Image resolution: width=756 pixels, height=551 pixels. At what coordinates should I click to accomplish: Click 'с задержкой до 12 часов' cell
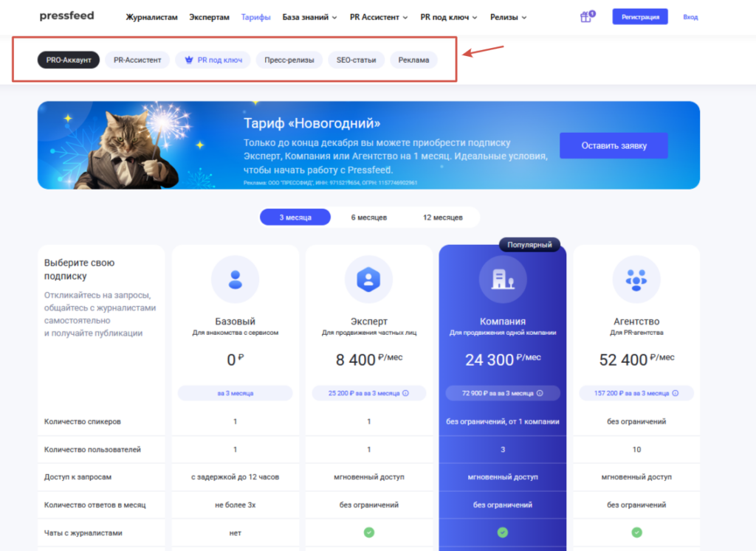236,477
